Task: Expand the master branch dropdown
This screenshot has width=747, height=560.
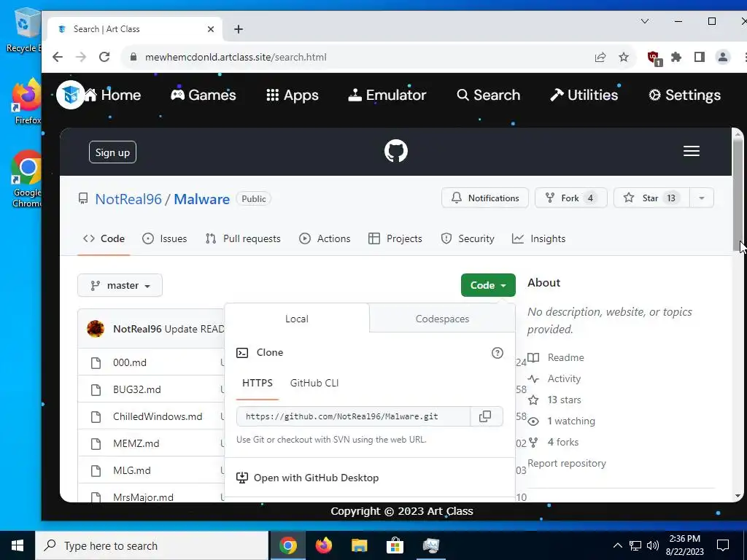Action: click(x=120, y=285)
